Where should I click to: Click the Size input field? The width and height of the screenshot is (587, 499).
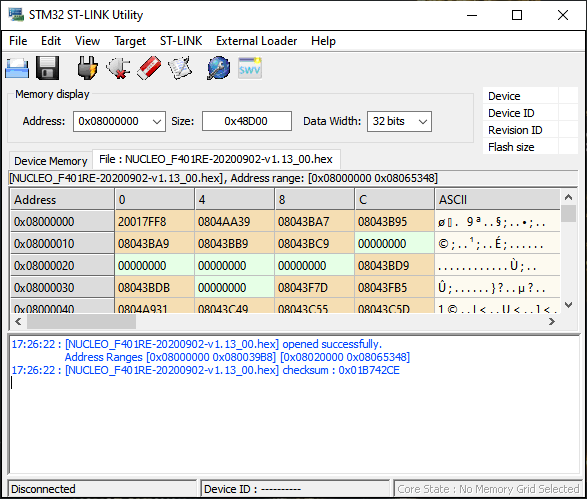[247, 121]
